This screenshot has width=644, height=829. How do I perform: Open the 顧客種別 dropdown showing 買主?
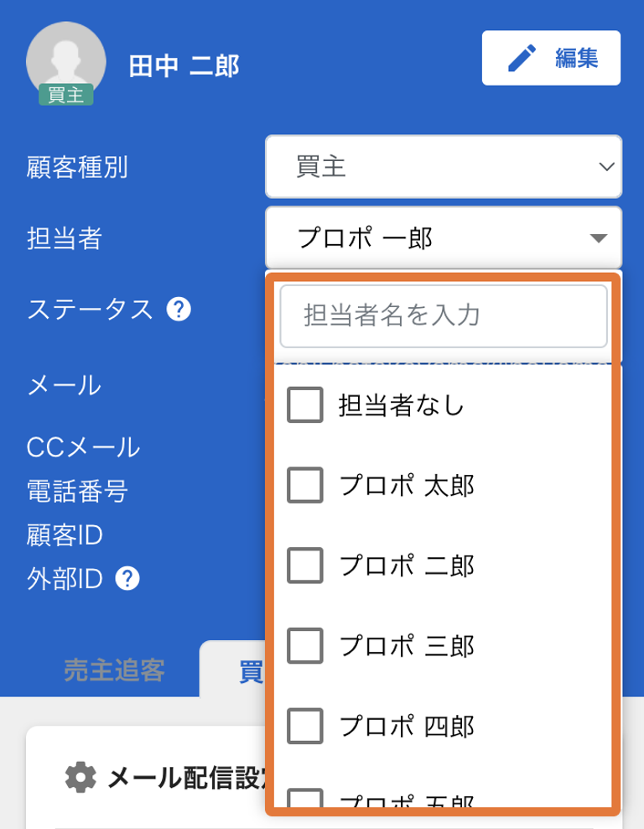pos(444,166)
